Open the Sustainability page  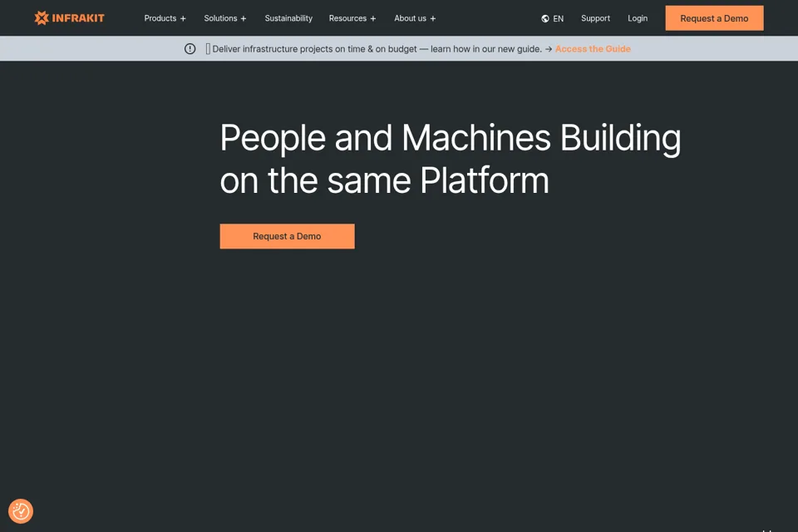(x=288, y=18)
